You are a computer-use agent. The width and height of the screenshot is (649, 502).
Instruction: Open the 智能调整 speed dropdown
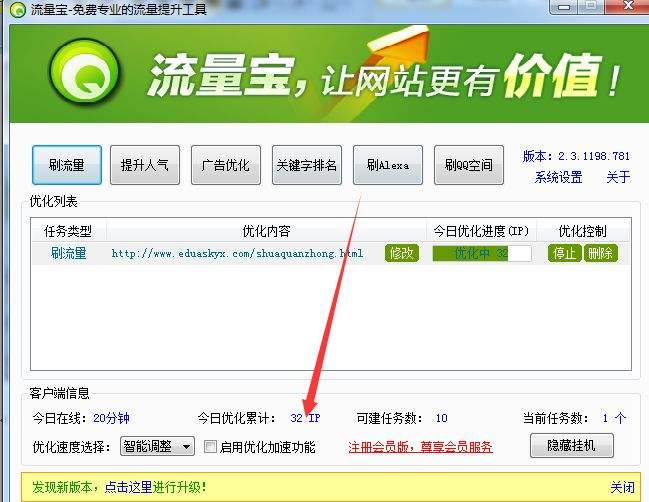click(157, 447)
